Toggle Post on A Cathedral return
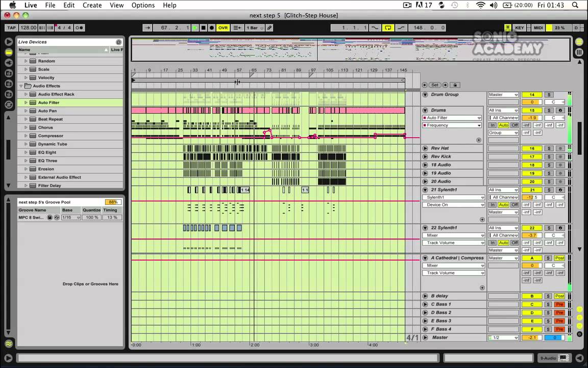The image size is (588, 368). (x=559, y=258)
